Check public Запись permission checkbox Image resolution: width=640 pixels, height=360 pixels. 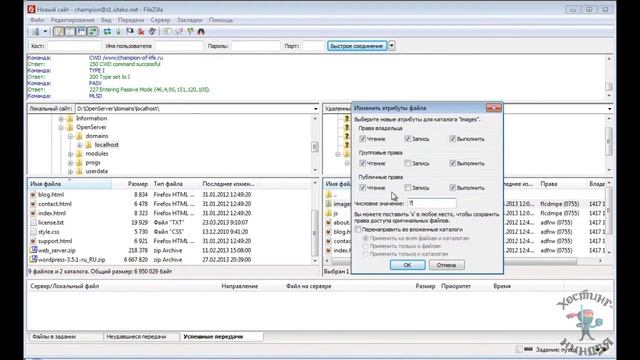pos(407,188)
